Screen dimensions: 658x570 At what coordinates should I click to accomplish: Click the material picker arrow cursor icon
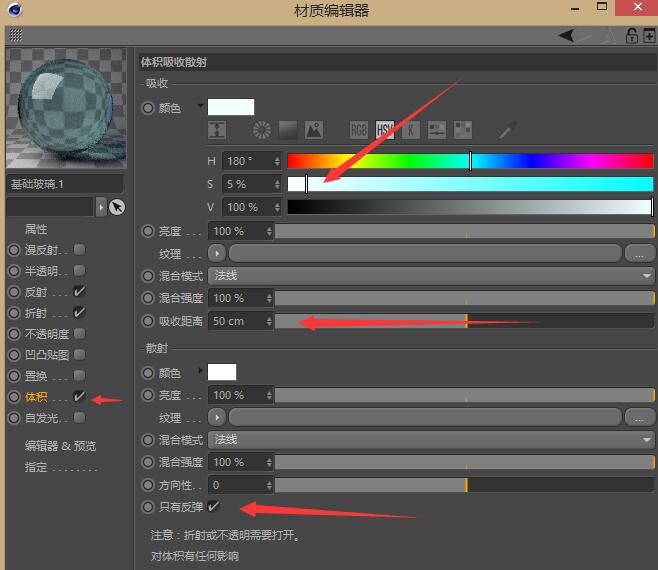(x=117, y=207)
